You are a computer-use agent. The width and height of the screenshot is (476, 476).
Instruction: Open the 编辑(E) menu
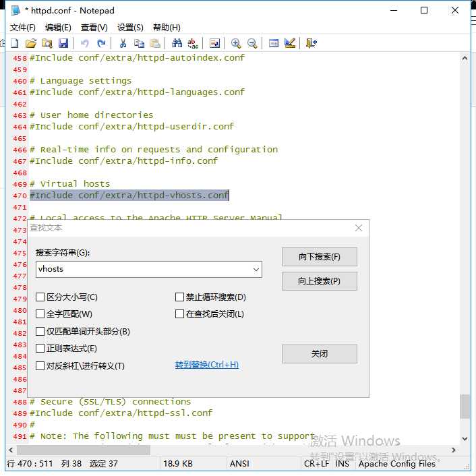(x=58, y=28)
